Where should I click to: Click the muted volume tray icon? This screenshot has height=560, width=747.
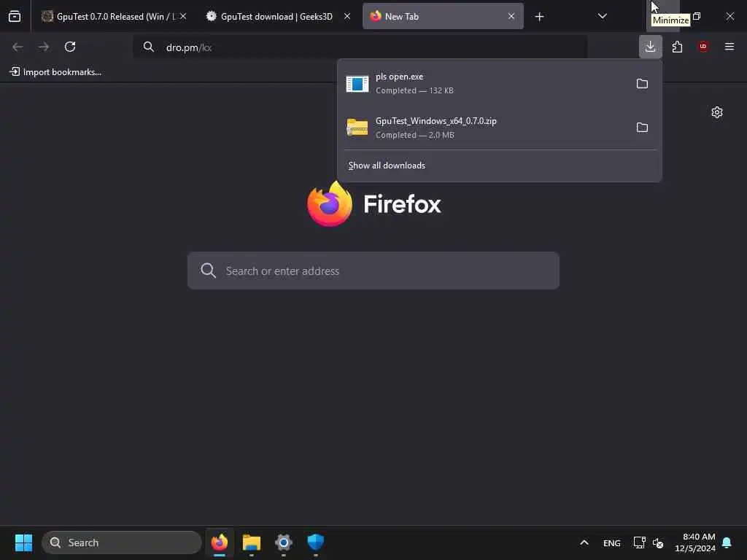(659, 542)
